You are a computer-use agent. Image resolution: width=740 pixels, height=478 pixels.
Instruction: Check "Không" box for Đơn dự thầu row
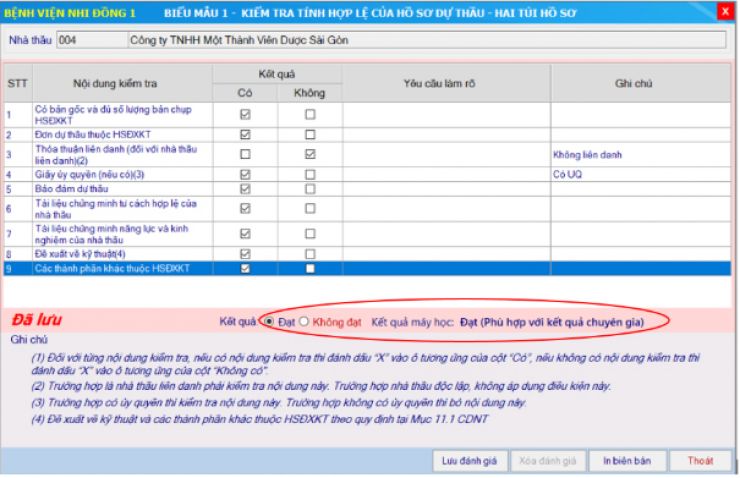[310, 134]
